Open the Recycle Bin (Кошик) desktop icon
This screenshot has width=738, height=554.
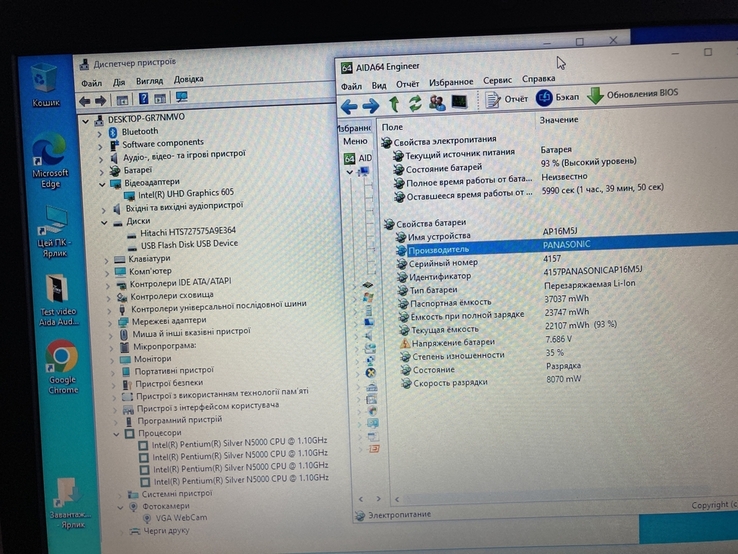46,86
